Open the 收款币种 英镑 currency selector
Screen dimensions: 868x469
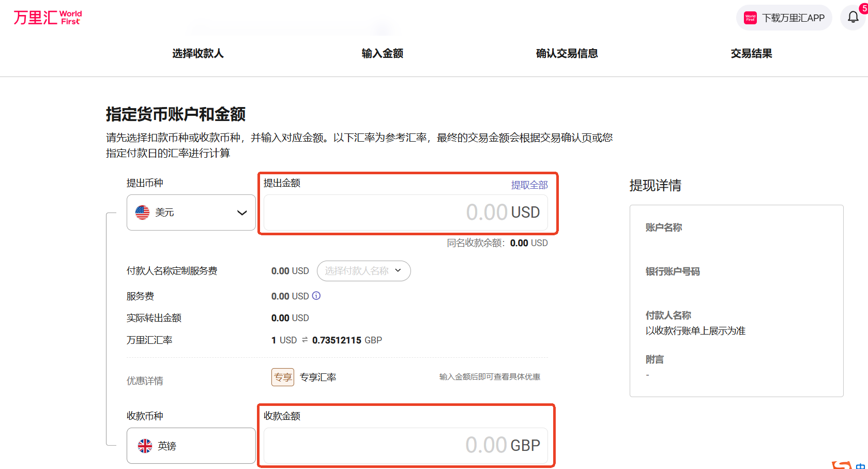191,445
